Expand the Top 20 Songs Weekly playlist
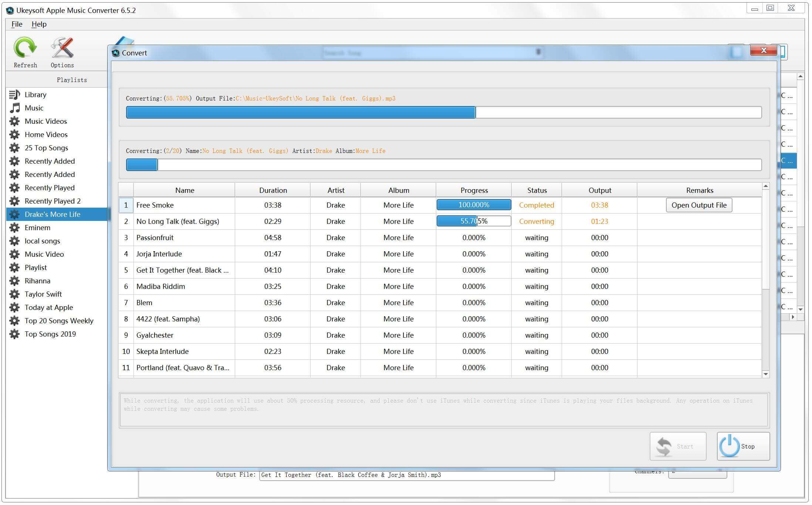 click(58, 321)
